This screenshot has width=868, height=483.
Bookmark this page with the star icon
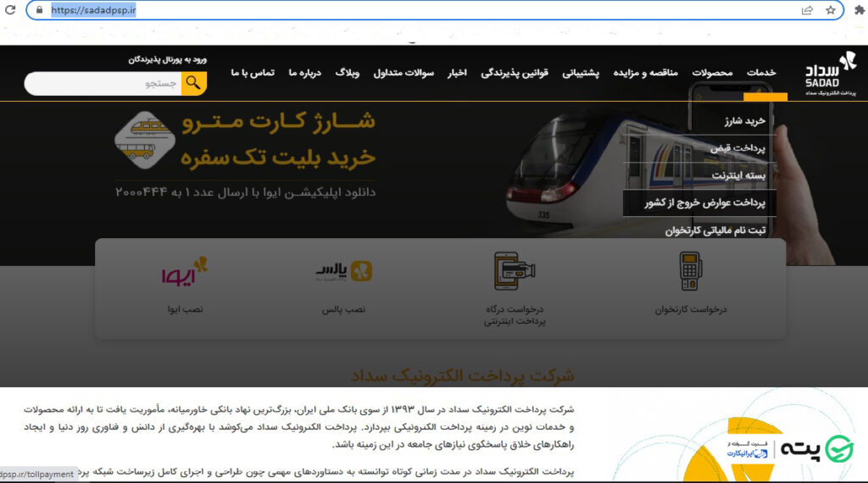pyautogui.click(x=831, y=10)
